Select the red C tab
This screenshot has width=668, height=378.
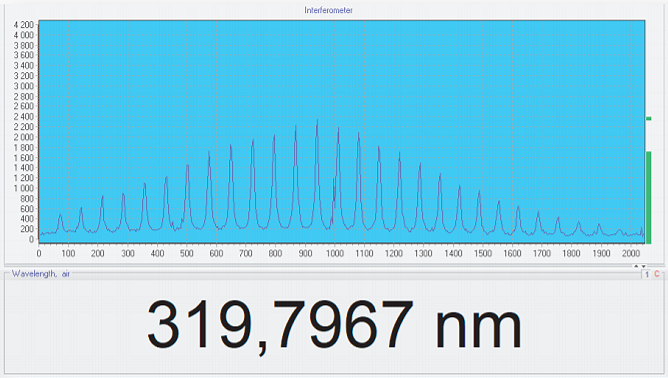click(656, 274)
